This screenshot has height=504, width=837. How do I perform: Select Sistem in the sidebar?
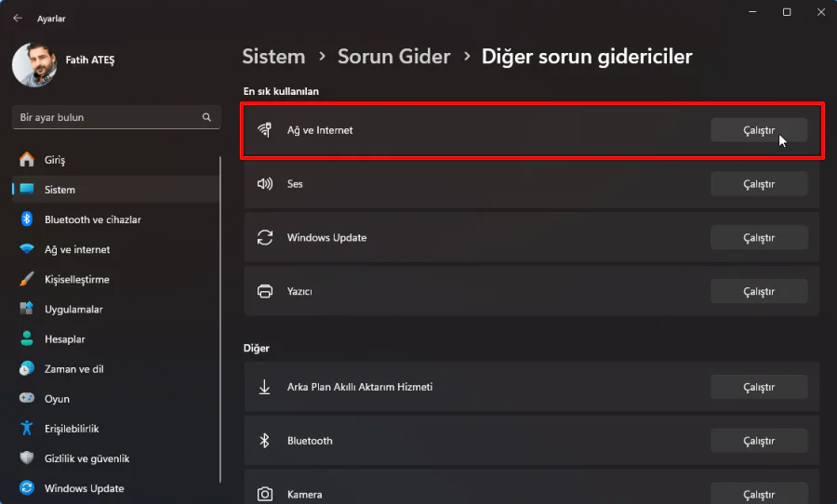[x=116, y=190]
